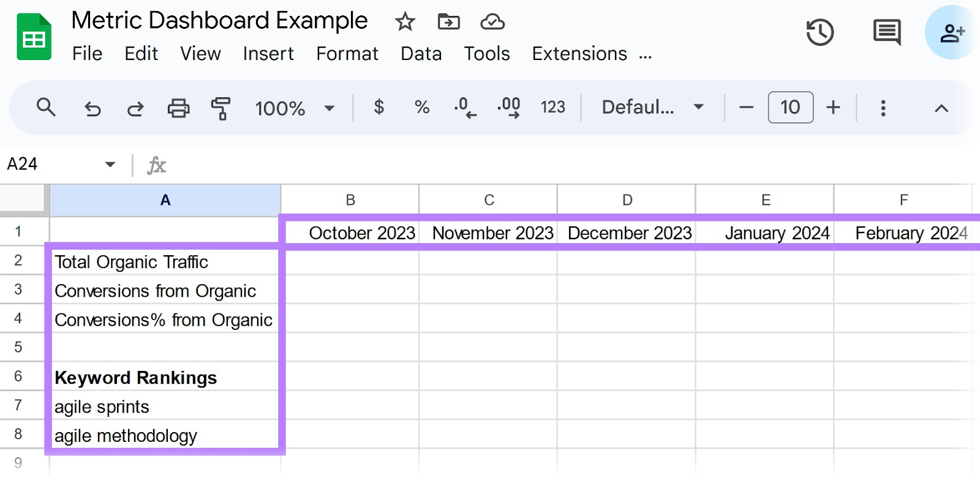Screen dimensions: 980x478
Task: Select the paint format tool
Action: click(x=221, y=107)
